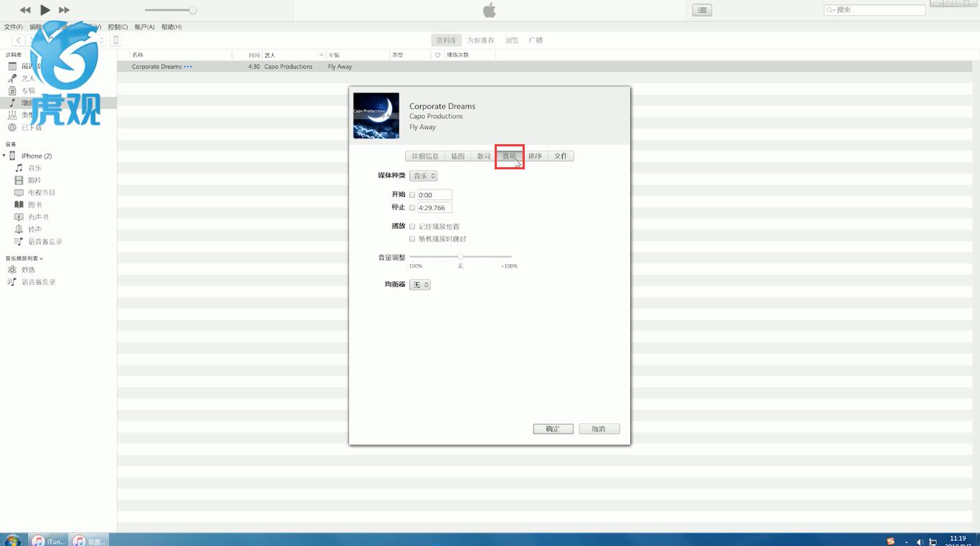Click the three dots beside Corporate Dreams
The height and width of the screenshot is (546, 980).
[x=188, y=67]
